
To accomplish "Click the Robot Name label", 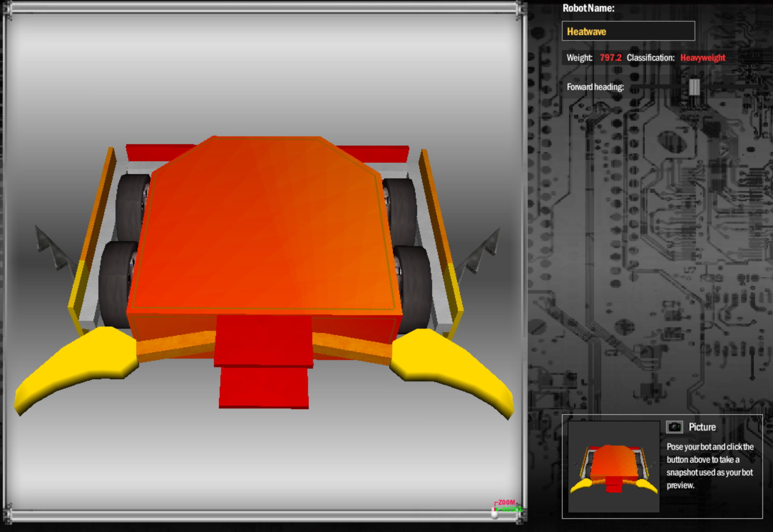I will click(x=589, y=8).
